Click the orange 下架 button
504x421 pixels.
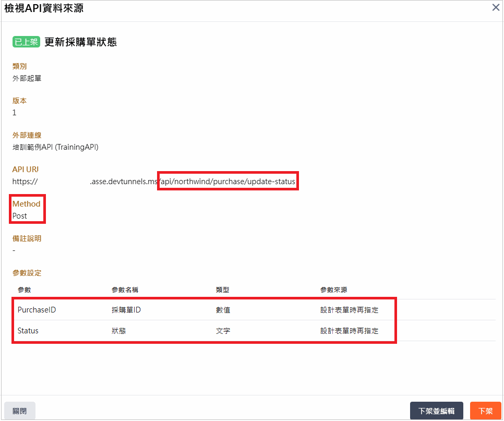click(x=485, y=411)
